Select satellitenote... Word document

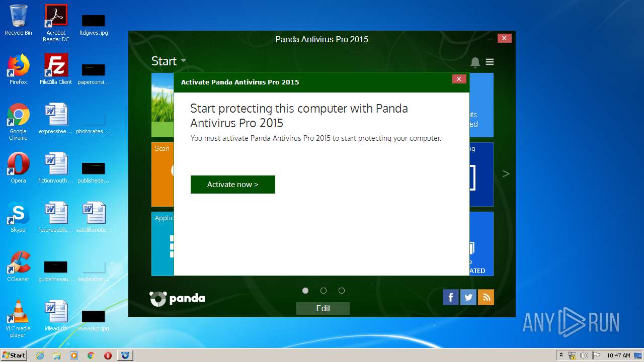[94, 217]
